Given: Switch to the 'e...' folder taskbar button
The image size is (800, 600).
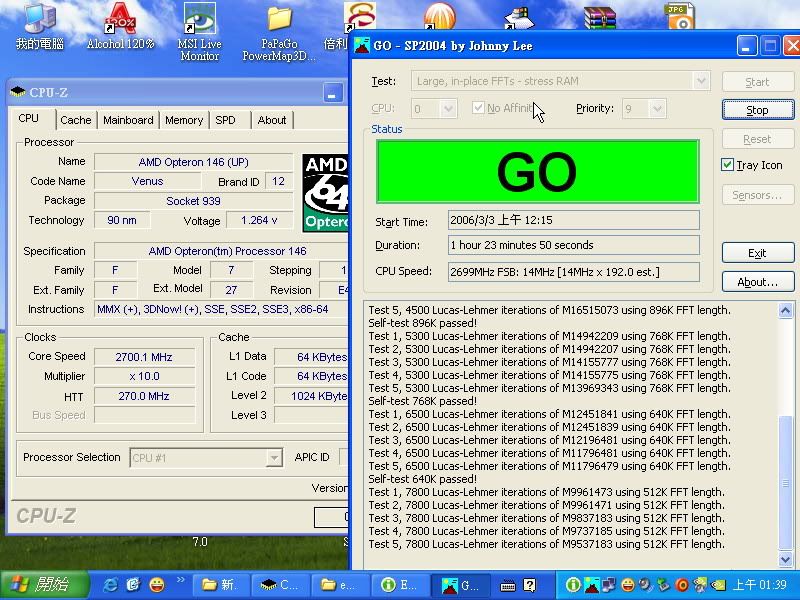Looking at the screenshot, I should tap(340, 585).
